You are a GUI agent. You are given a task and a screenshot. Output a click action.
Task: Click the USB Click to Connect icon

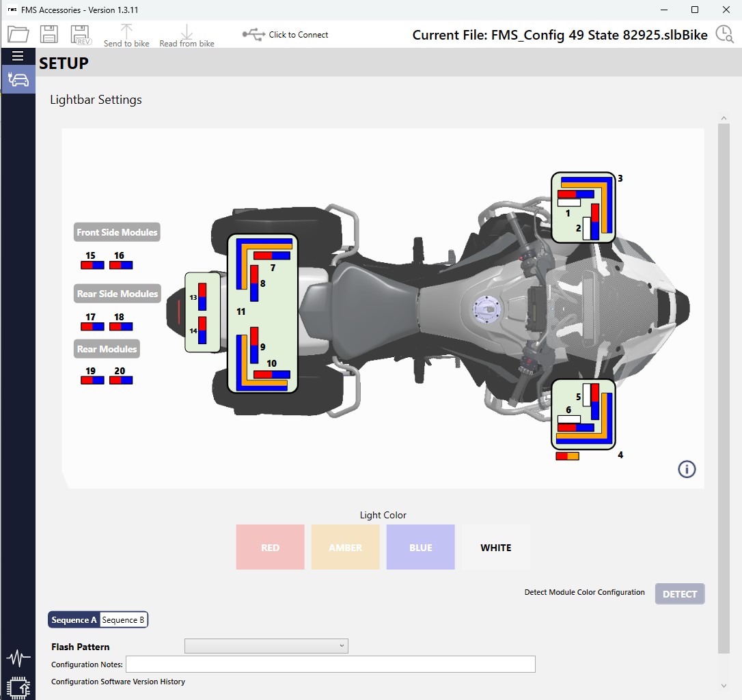[x=254, y=35]
